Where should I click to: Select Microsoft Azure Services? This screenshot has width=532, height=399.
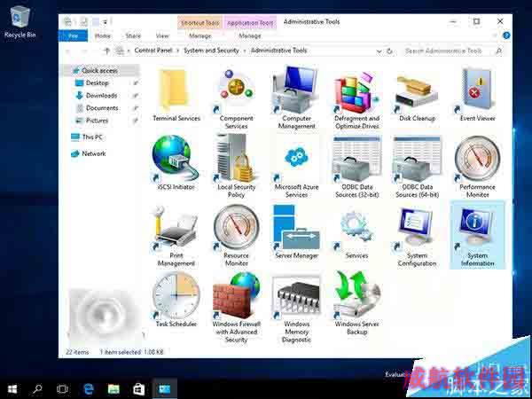[x=296, y=167]
